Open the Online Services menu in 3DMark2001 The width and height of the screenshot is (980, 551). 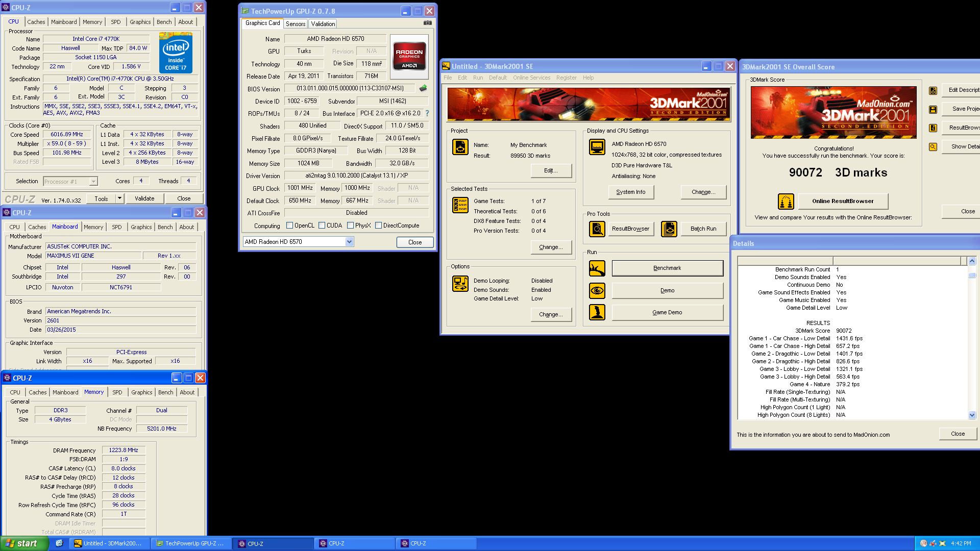pos(531,78)
